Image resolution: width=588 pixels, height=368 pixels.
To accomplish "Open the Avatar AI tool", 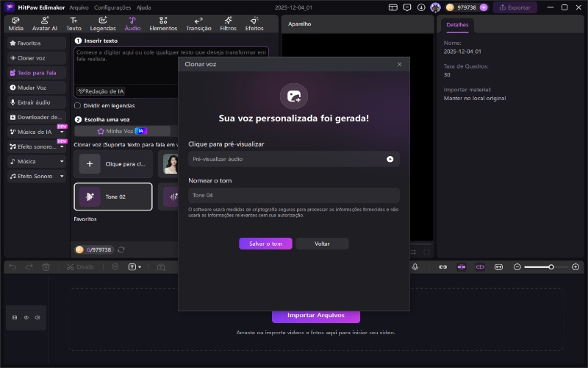I will tap(45, 24).
